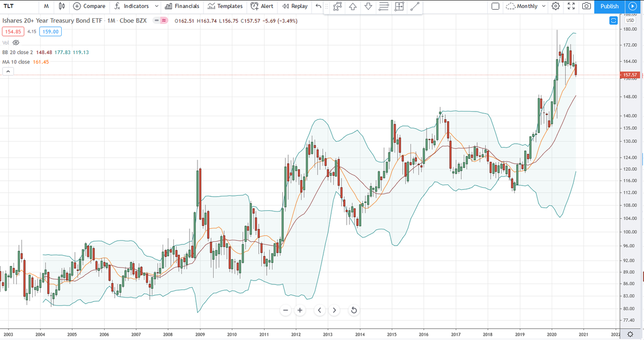Screen dimensions: 644x340
Task: Take a chart snapshot with camera icon
Action: pos(587,6)
